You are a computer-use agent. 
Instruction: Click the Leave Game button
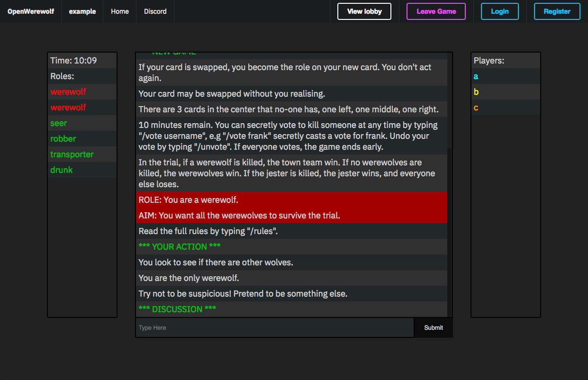[436, 11]
